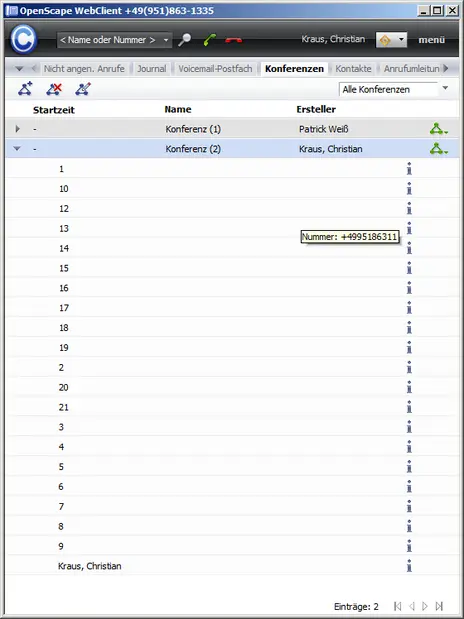Image resolution: width=464 pixels, height=619 pixels.
Task: Open the Alle Konferenzen filter dropdown
Action: pyautogui.click(x=445, y=88)
